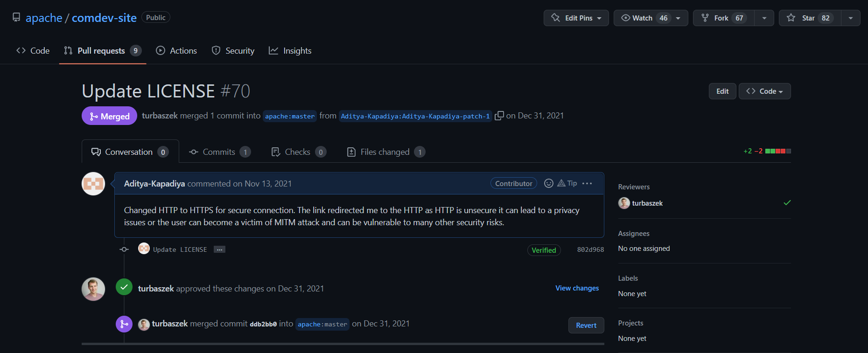Open the apache:master base branch link
The width and height of the screenshot is (868, 353).
[290, 116]
